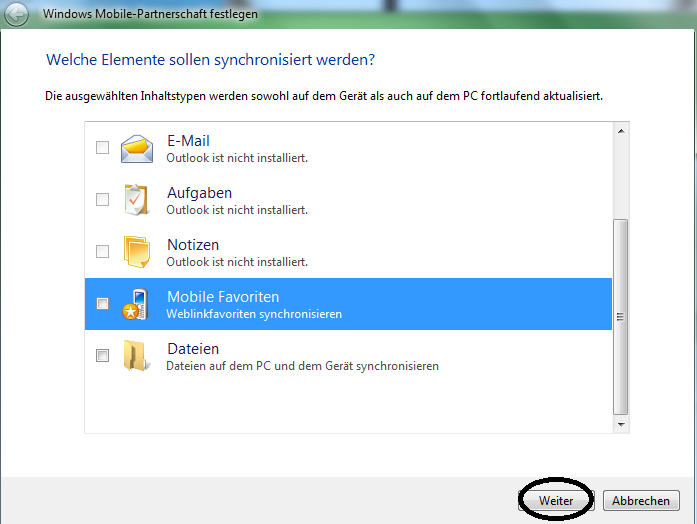Click the E-Mail envelope icon
The image size is (697, 524).
[x=137, y=149]
